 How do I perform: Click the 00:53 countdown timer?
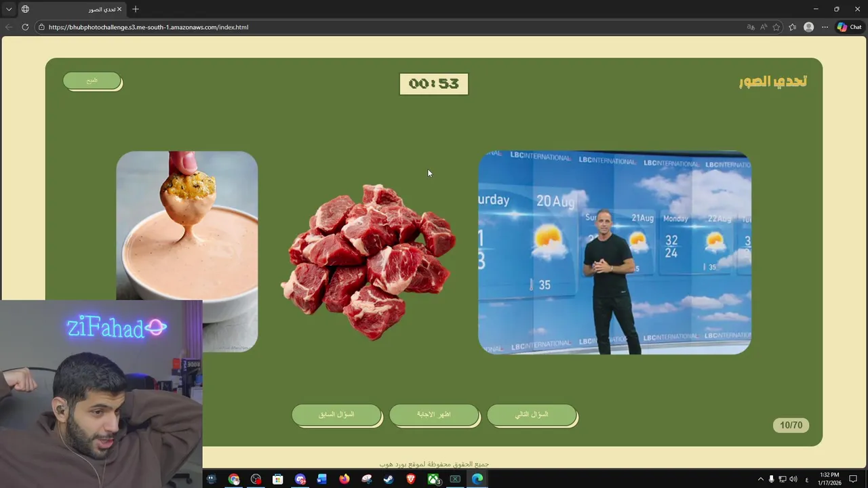pos(434,83)
